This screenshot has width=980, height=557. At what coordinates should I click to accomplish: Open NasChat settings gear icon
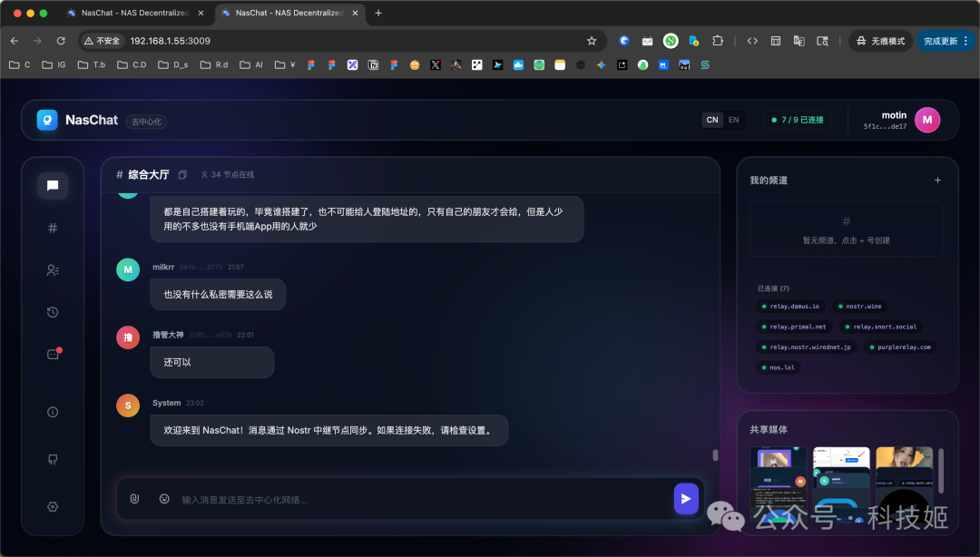tap(52, 506)
